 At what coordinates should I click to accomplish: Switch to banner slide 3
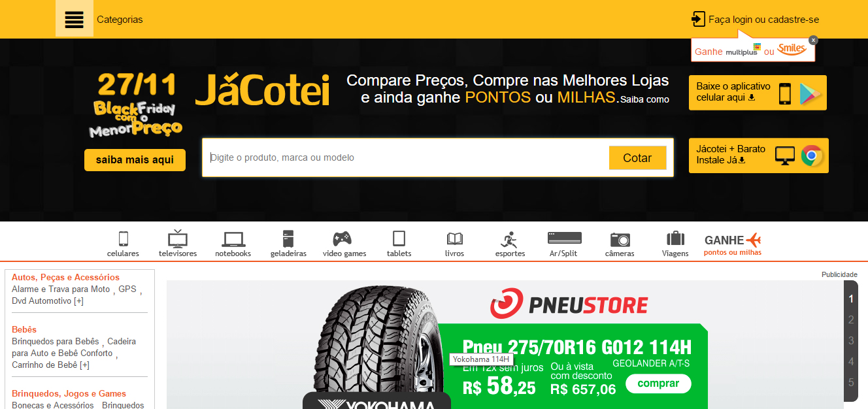[851, 340]
